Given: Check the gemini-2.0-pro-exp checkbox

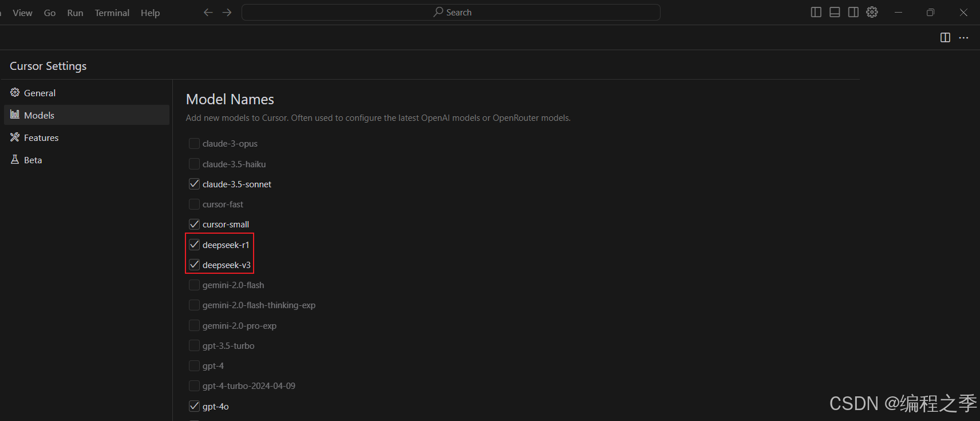Looking at the screenshot, I should pos(194,325).
